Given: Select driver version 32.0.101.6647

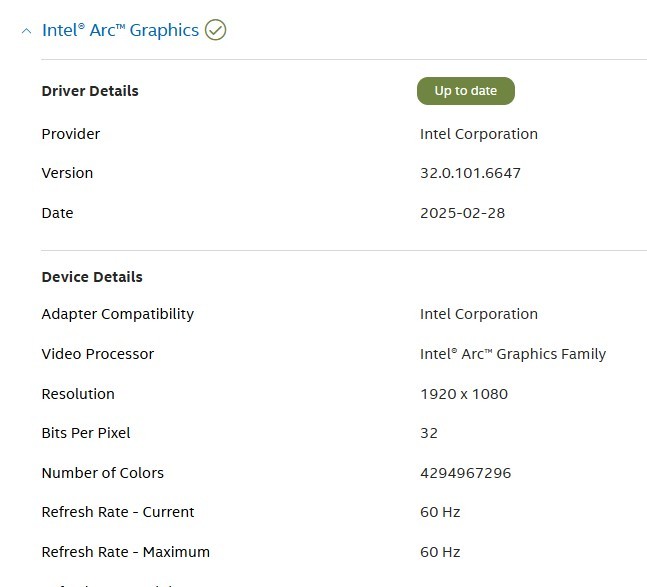Looking at the screenshot, I should point(470,173).
